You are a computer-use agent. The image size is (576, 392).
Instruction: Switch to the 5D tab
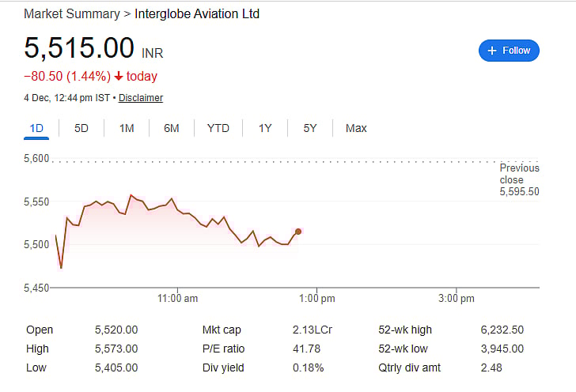coord(81,128)
